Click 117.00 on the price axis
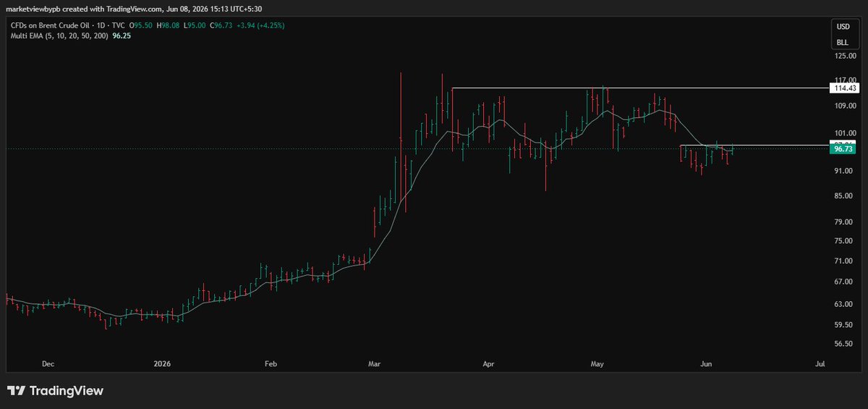The height and width of the screenshot is (409, 868). pos(845,80)
